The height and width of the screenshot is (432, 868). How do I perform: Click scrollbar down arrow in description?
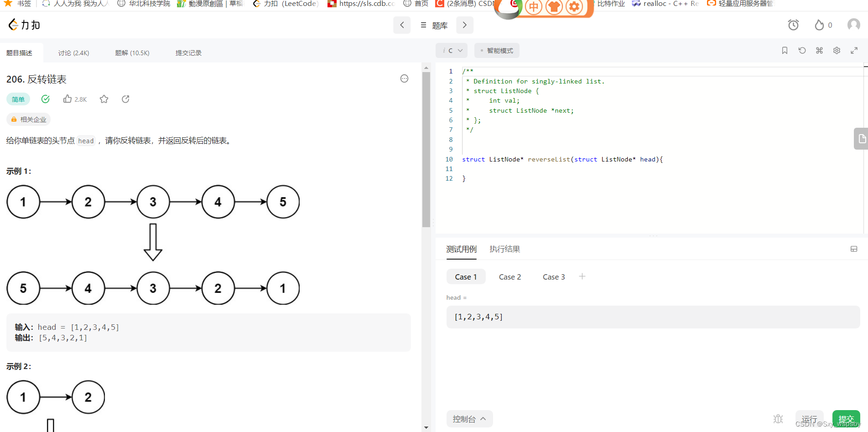[426, 428]
